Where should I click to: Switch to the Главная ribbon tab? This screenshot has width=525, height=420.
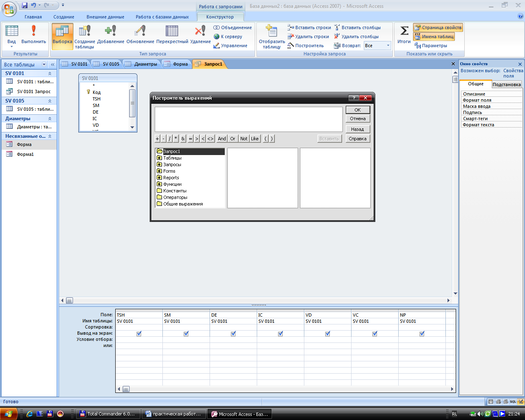coord(33,17)
